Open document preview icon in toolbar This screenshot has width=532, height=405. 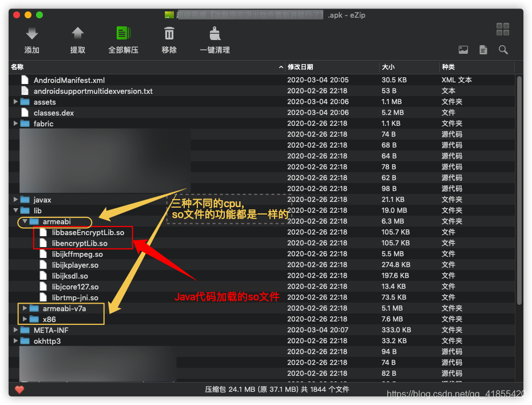coord(483,50)
